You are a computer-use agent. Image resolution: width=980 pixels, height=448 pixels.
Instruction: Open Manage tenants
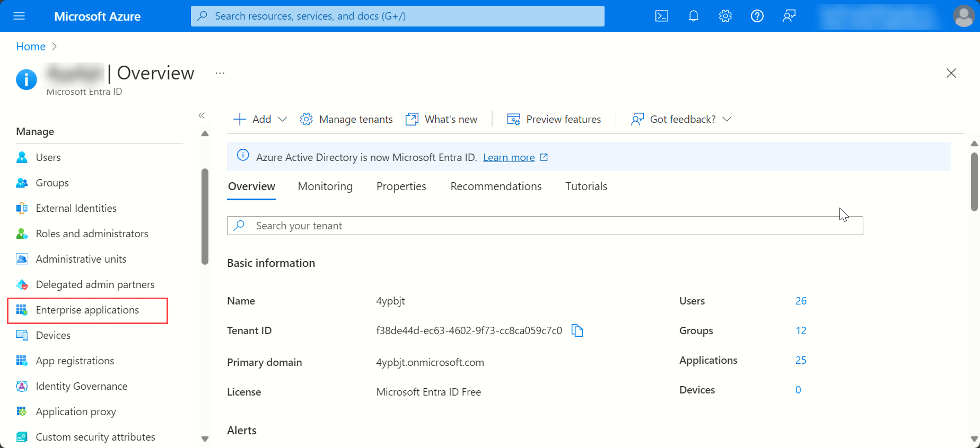[346, 119]
